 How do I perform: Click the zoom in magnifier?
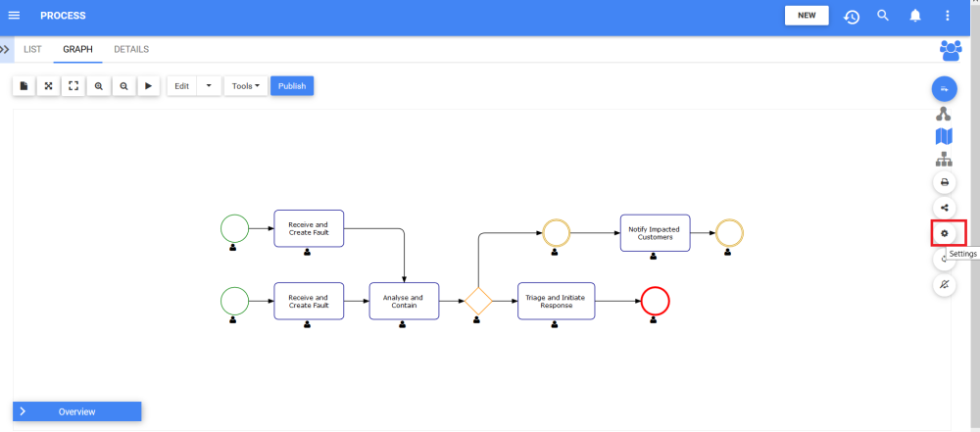pos(99,86)
